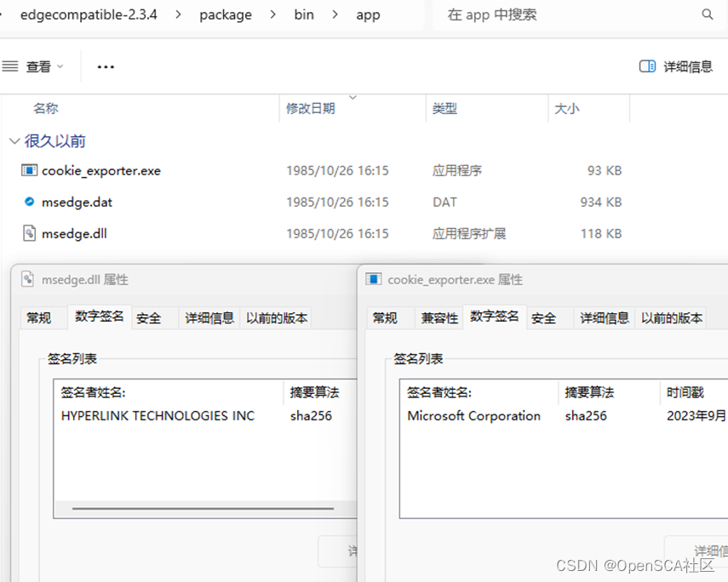Click the 应用程序扩展 type cell
This screenshot has height=582, width=728.
(469, 233)
